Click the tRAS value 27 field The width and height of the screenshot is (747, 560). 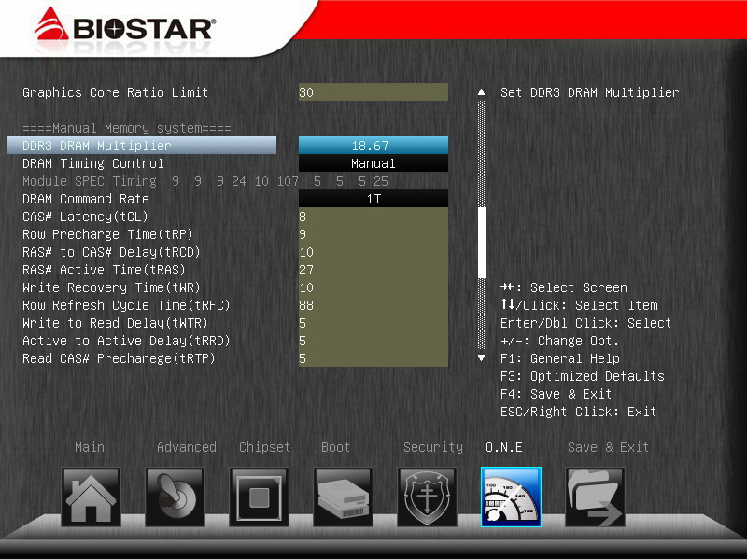373,270
